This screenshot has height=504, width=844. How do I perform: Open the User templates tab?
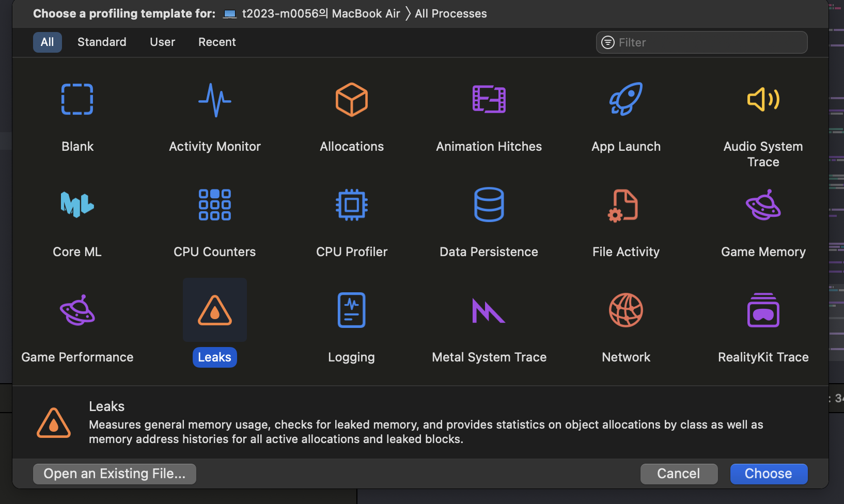(162, 42)
